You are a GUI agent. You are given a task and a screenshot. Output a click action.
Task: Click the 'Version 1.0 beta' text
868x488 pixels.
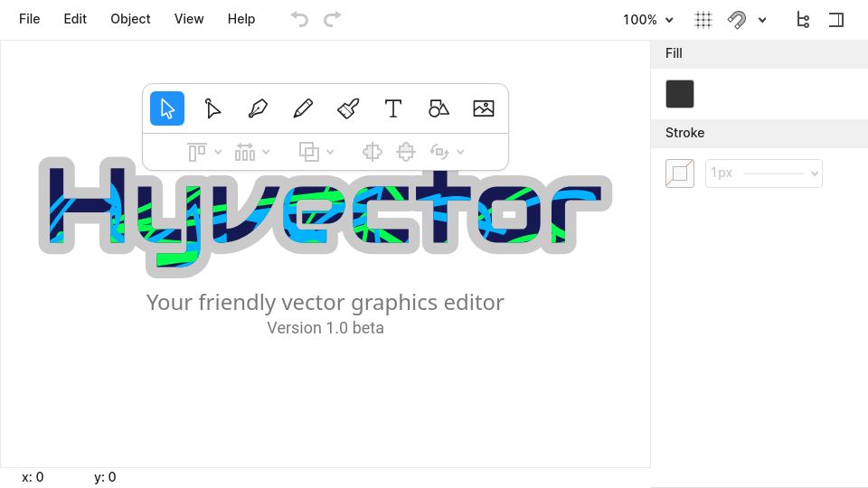click(x=325, y=328)
